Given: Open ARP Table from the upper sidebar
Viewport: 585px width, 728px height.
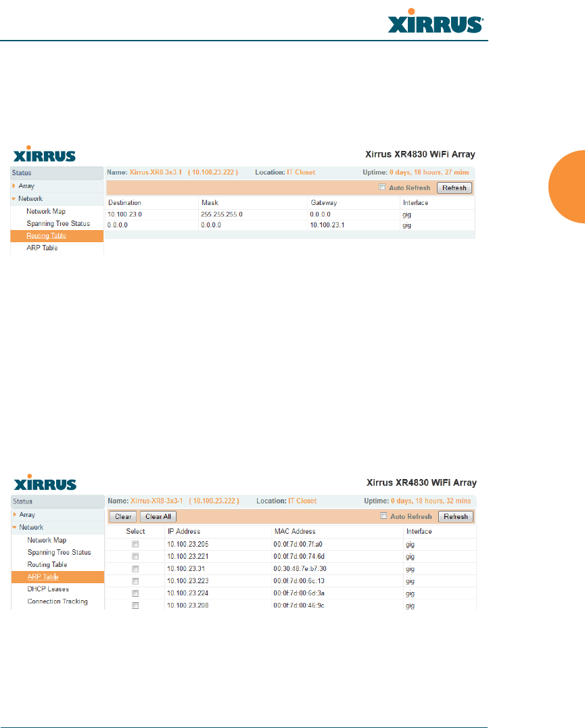Looking at the screenshot, I should coord(42,248).
